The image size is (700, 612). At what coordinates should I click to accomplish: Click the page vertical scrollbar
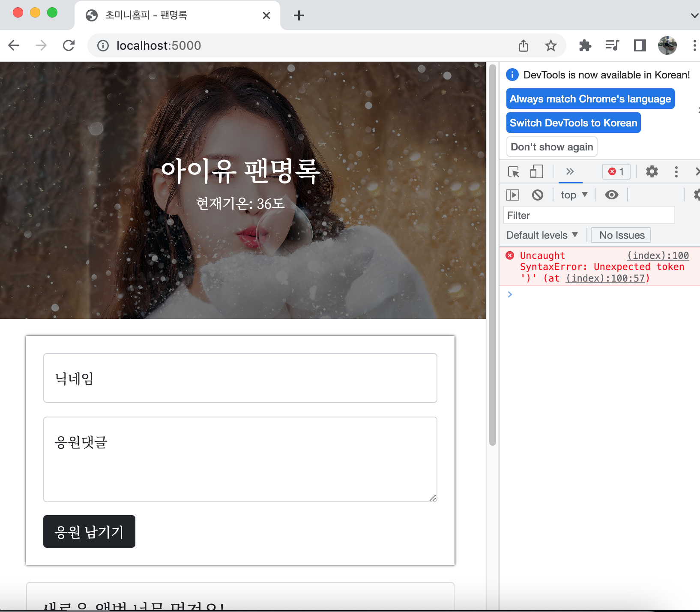(493, 255)
